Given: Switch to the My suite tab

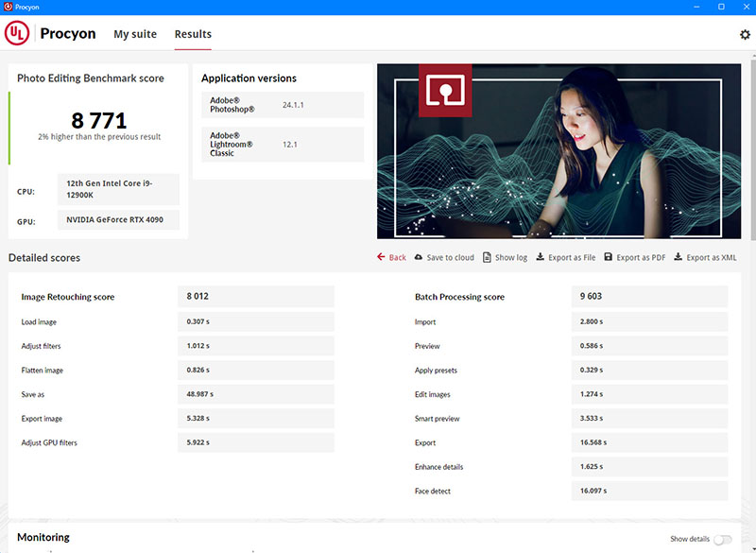Looking at the screenshot, I should pyautogui.click(x=135, y=34).
